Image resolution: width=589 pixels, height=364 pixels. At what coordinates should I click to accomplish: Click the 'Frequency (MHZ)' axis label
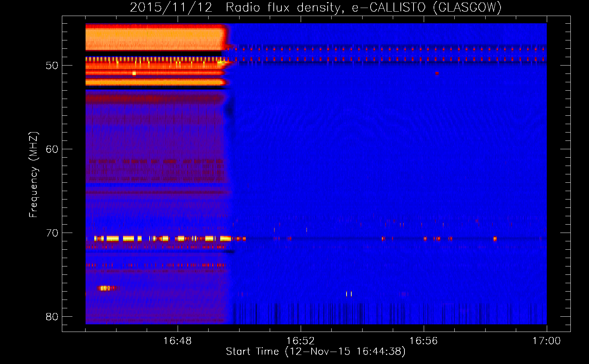pos(33,175)
